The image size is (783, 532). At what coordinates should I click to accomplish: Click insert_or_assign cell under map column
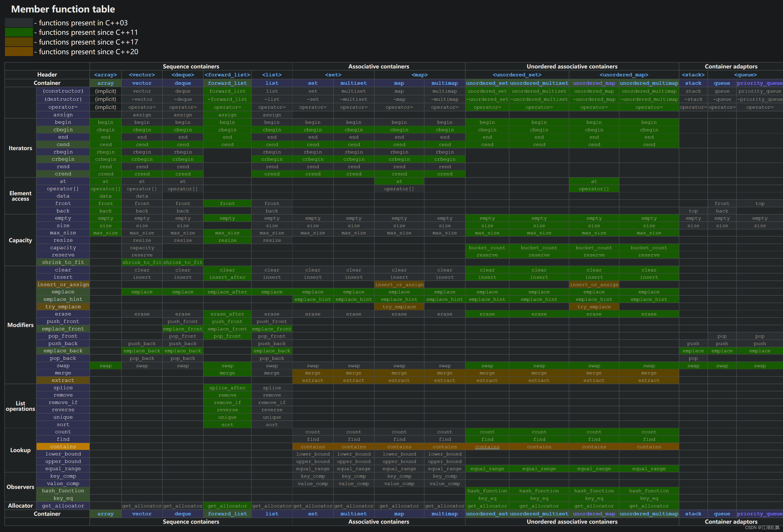tap(399, 285)
